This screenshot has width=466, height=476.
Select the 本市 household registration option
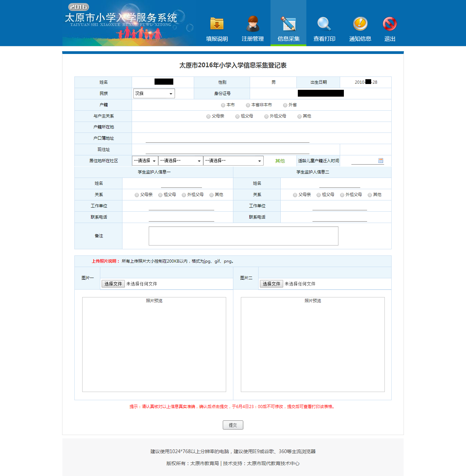(x=223, y=105)
